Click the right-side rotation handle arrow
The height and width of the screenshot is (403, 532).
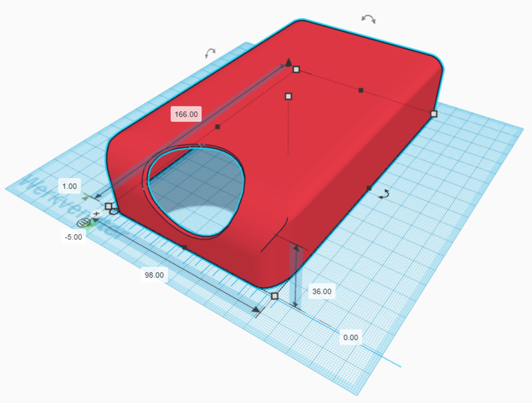pos(382,195)
